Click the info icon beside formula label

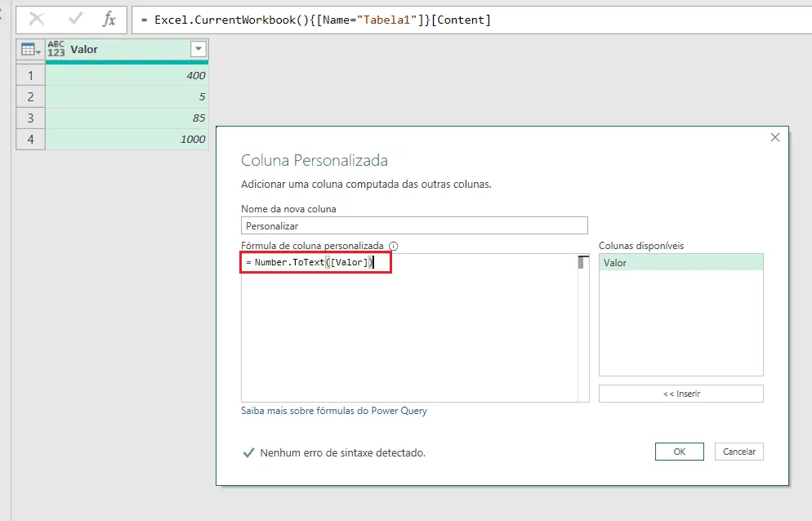[394, 246]
